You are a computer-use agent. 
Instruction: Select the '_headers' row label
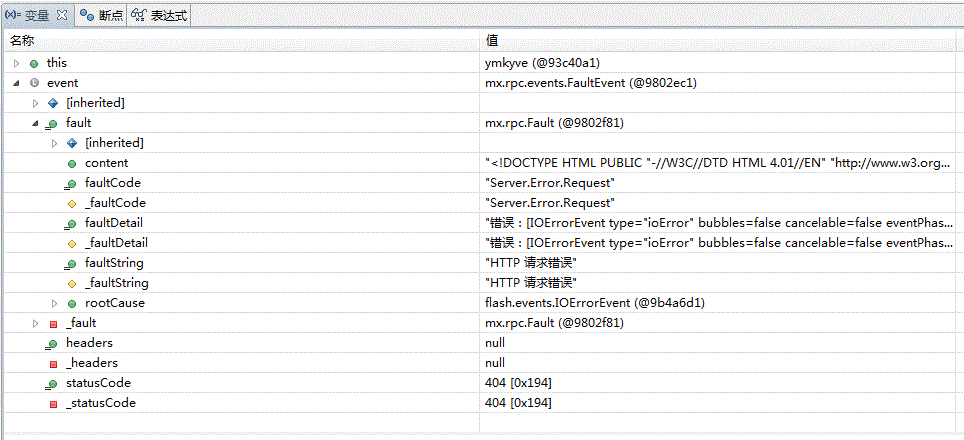92,363
